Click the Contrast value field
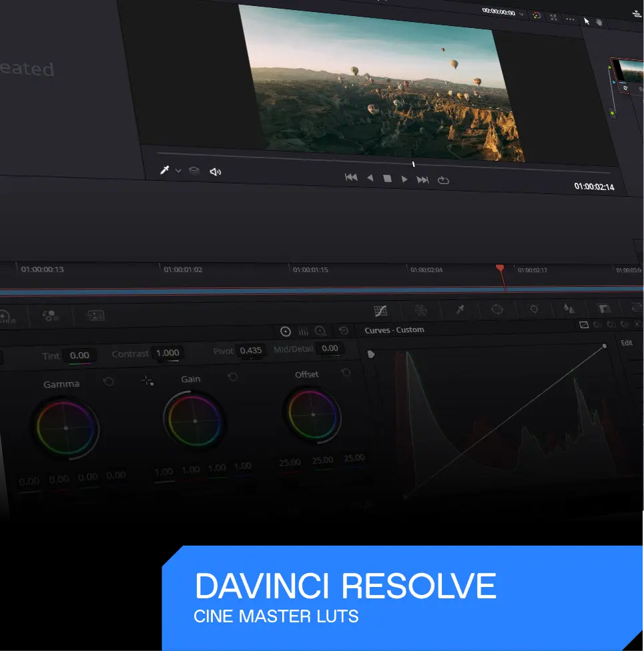The image size is (644, 651). pos(167,353)
